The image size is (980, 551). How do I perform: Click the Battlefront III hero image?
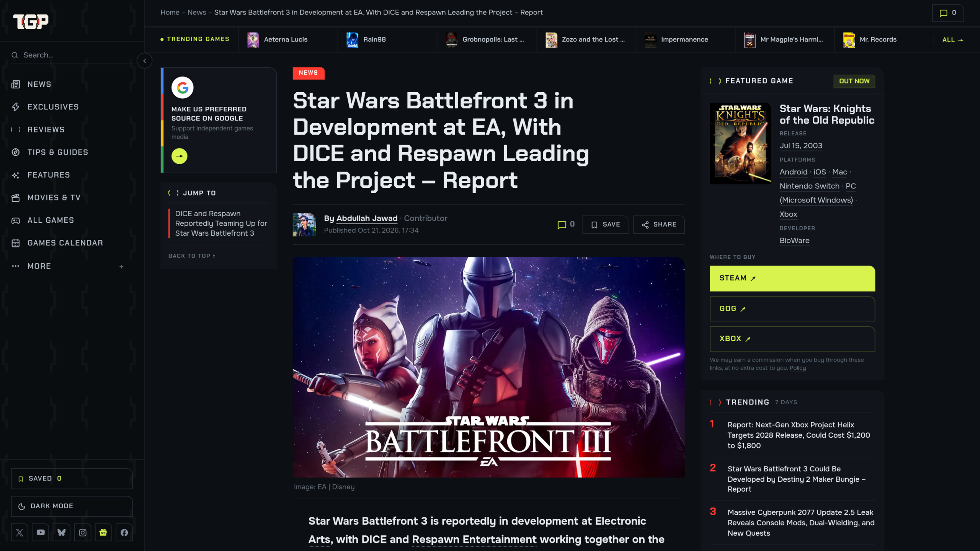point(488,367)
